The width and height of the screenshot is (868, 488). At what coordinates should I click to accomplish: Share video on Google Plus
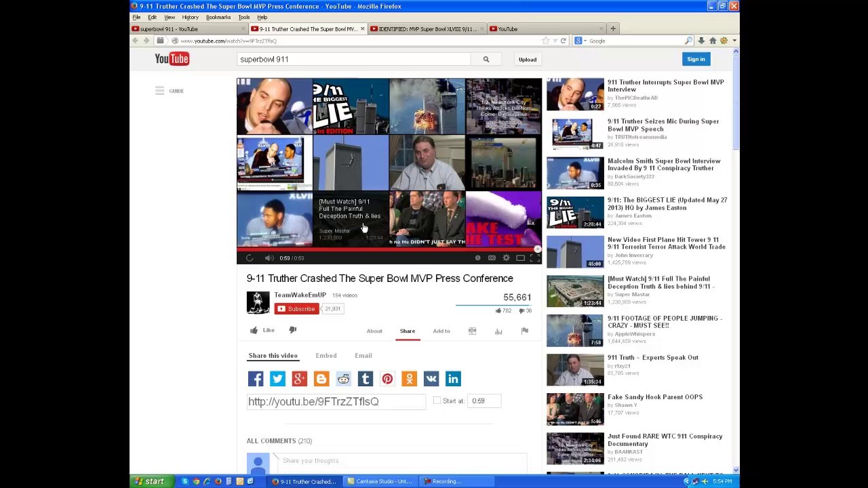click(299, 379)
